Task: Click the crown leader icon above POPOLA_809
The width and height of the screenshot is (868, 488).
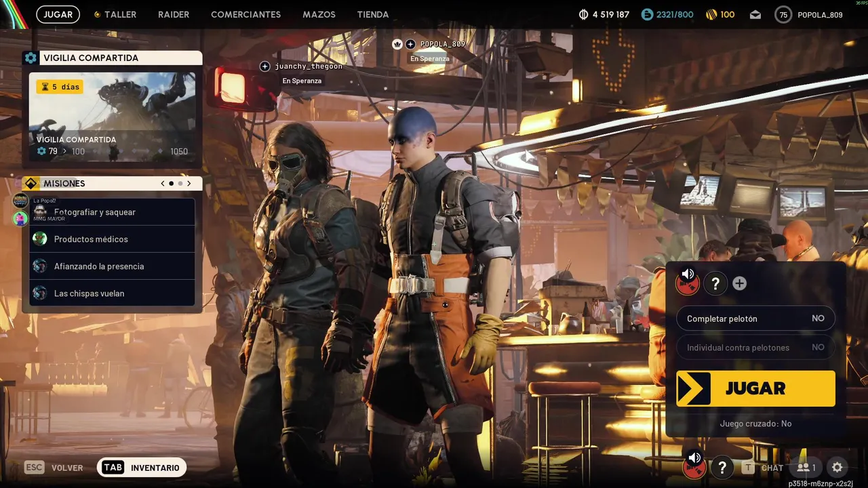Action: pos(397,44)
